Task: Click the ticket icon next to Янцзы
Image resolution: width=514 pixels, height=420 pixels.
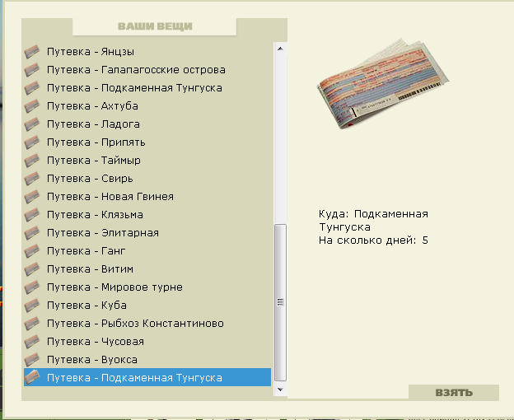Action: pos(32,52)
